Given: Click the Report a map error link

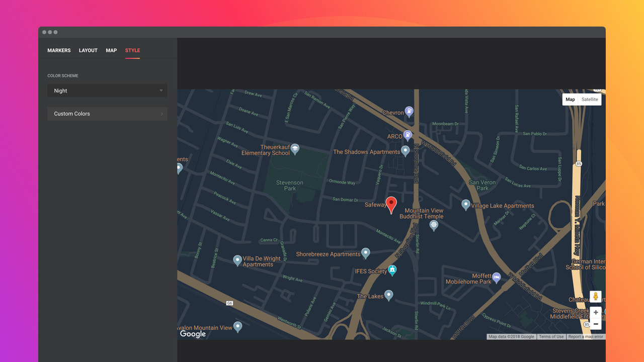Looking at the screenshot, I should [x=586, y=336].
